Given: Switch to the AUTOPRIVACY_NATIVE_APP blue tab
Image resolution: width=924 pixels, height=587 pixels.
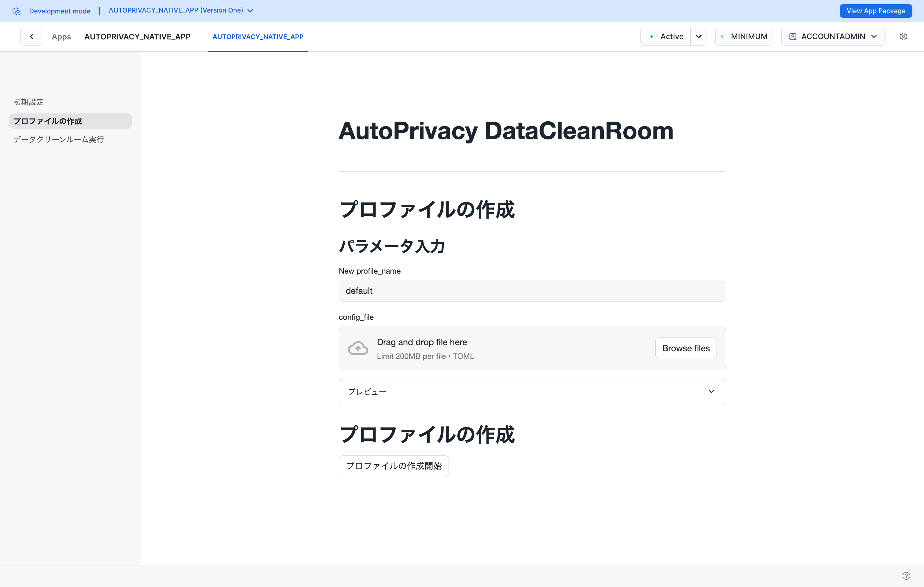Looking at the screenshot, I should point(258,36).
